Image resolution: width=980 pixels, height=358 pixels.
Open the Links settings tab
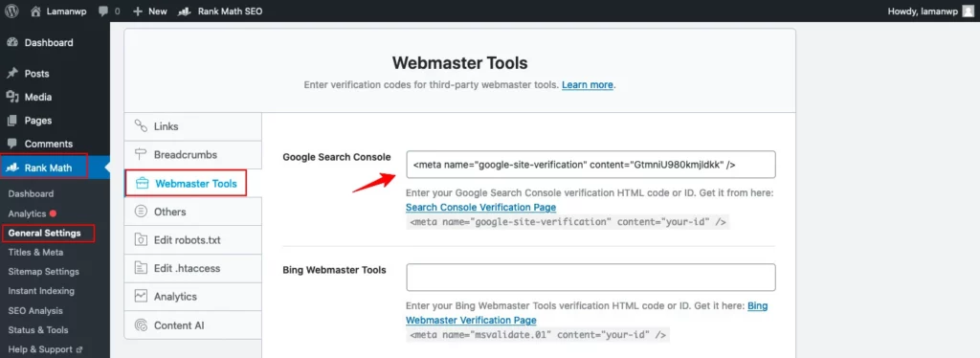click(192, 126)
